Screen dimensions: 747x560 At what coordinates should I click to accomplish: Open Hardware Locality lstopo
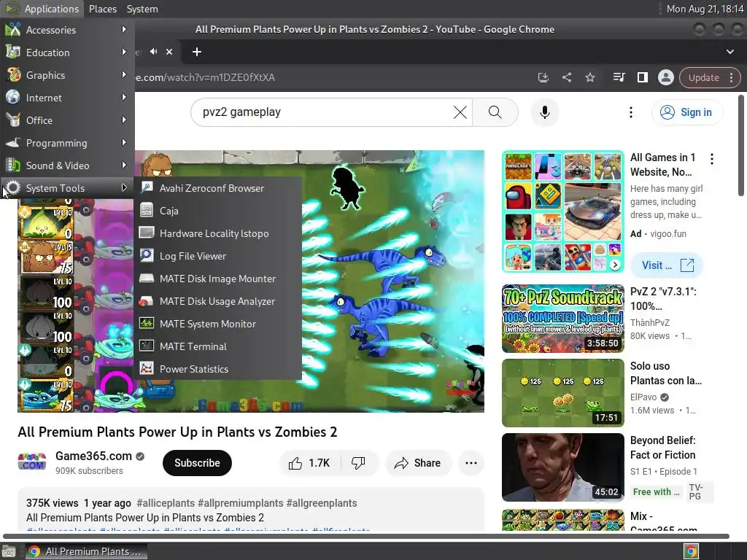217,233
